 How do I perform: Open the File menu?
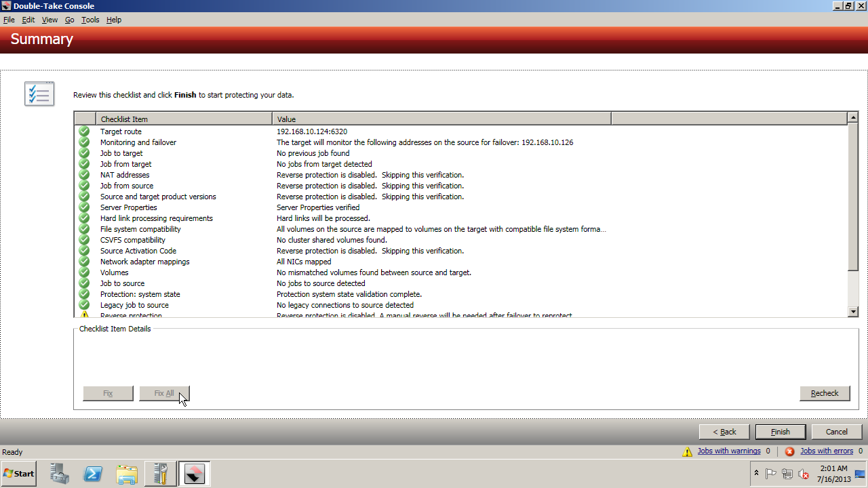[9, 20]
